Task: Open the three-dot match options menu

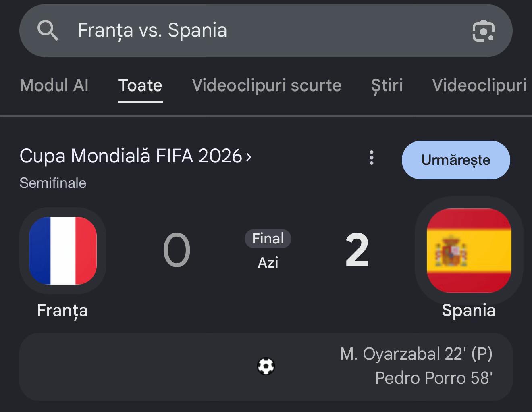Action: [372, 158]
